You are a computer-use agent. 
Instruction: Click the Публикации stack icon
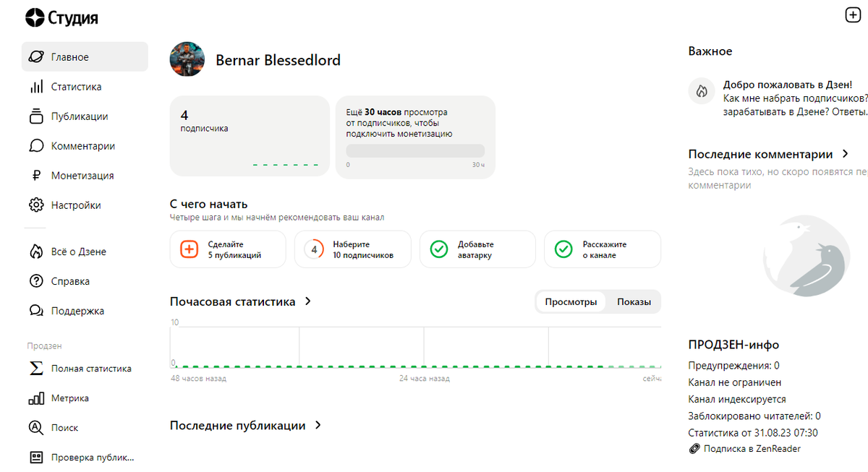(36, 116)
